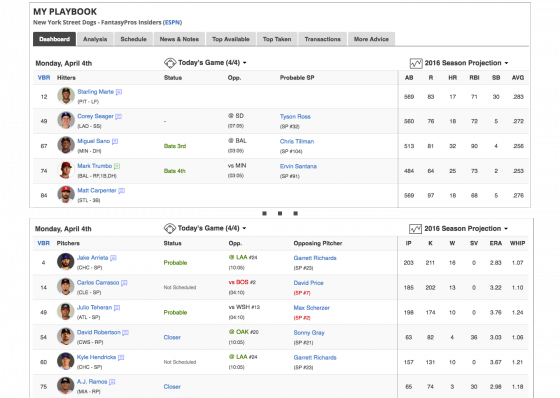Open note icon next to Miguel Sano
The height and width of the screenshot is (398, 560).
(x=115, y=141)
